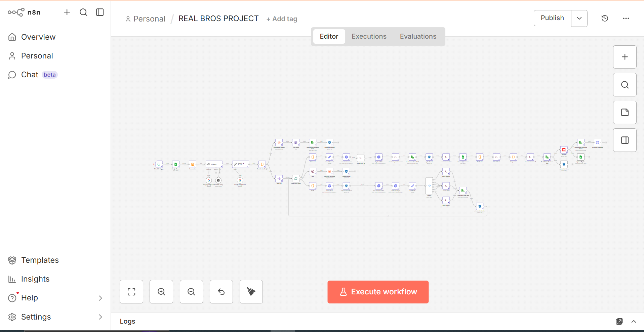Add a sticky note from the right toolbar
The image size is (644, 332).
click(625, 112)
